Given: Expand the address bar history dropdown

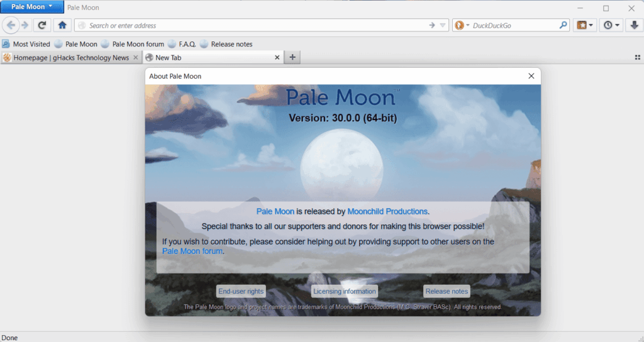Looking at the screenshot, I should [443, 25].
